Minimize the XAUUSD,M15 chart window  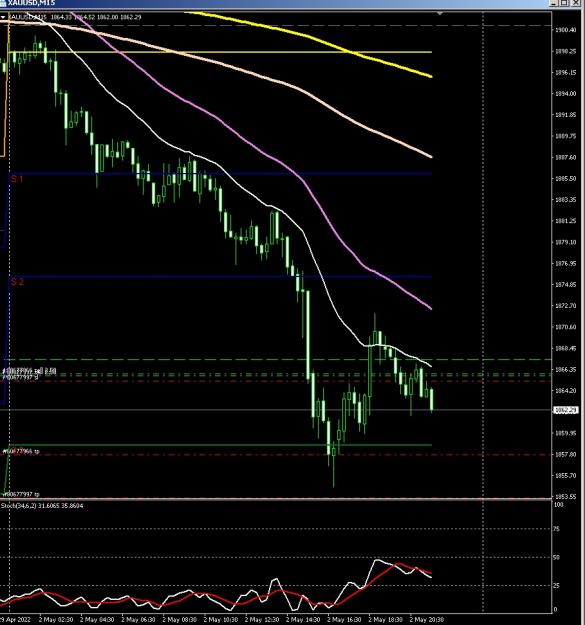coord(554,3)
